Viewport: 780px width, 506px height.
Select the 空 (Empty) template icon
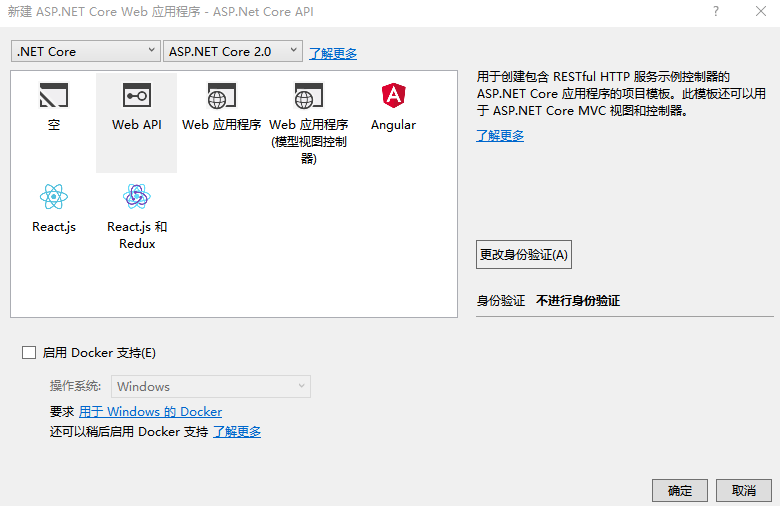[54, 95]
